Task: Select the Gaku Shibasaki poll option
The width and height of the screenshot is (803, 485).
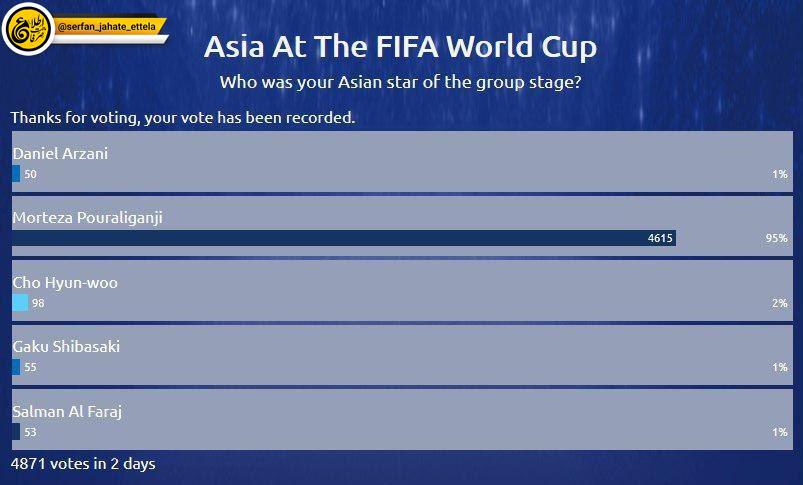Action: point(402,355)
